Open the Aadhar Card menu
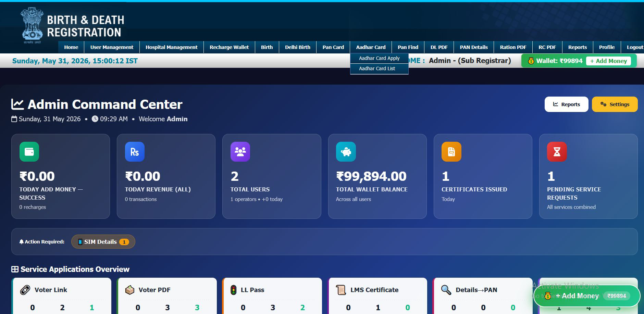644x314 pixels. click(x=371, y=47)
